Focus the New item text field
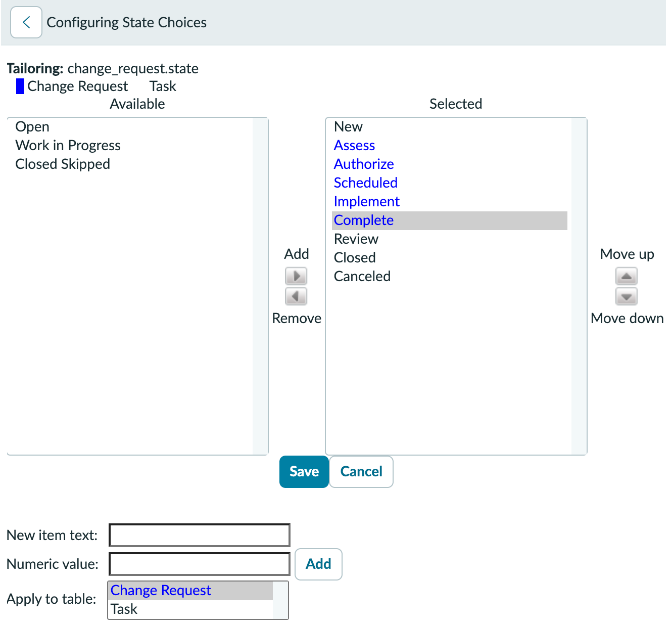 pyautogui.click(x=200, y=535)
